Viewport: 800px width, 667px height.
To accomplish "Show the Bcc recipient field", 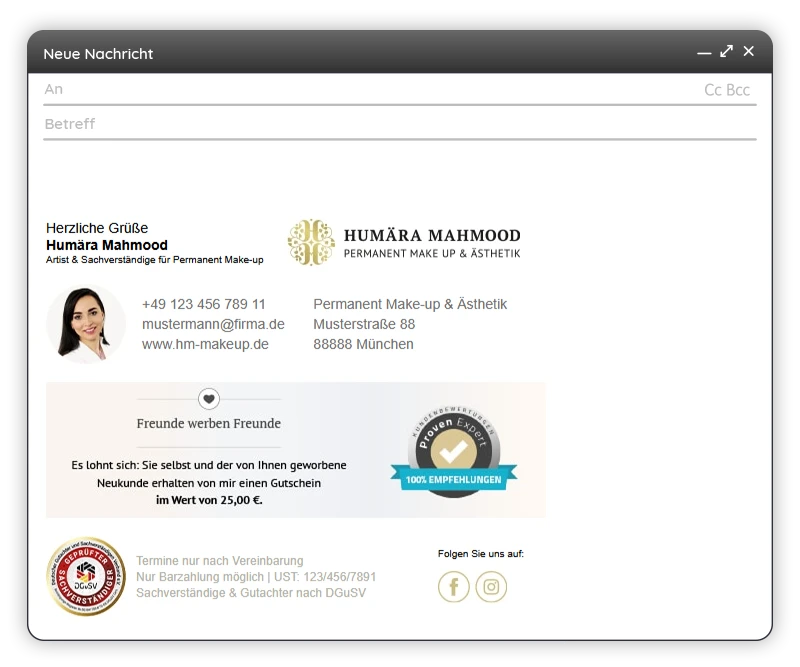I will coord(738,89).
